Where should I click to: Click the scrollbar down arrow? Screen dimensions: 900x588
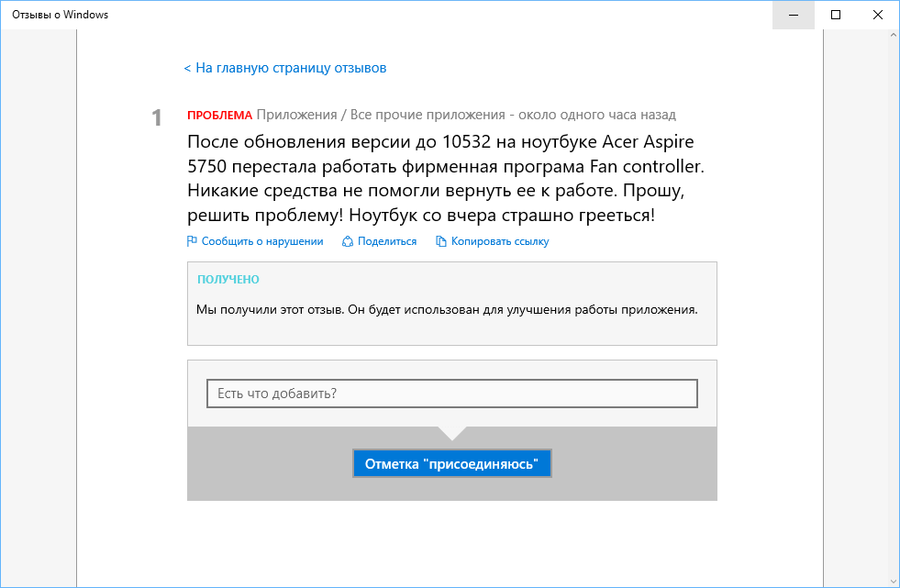coord(894,581)
